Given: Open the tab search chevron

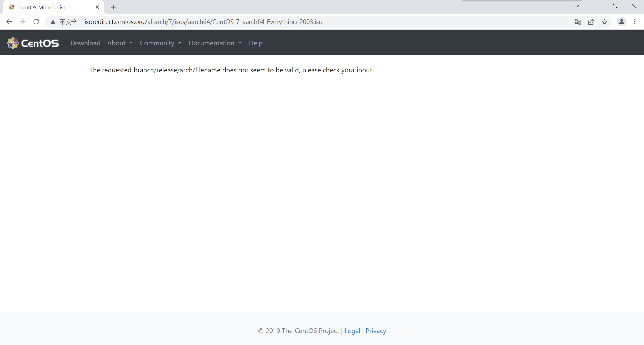Looking at the screenshot, I should (x=577, y=6).
